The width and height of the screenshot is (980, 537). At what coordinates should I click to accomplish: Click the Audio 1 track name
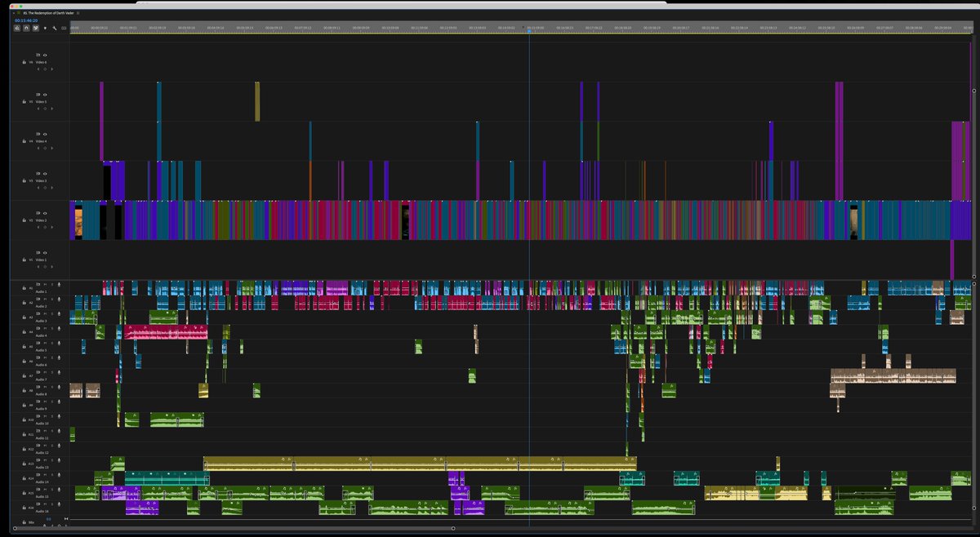[42, 291]
